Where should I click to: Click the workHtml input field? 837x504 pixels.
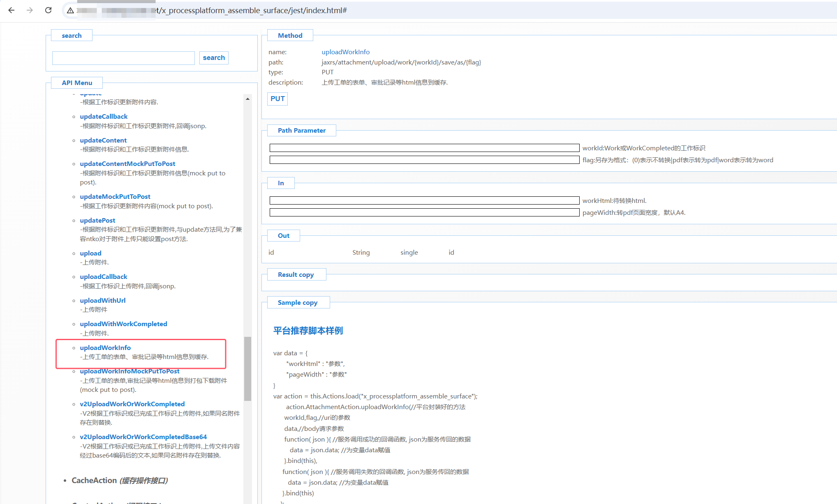424,200
